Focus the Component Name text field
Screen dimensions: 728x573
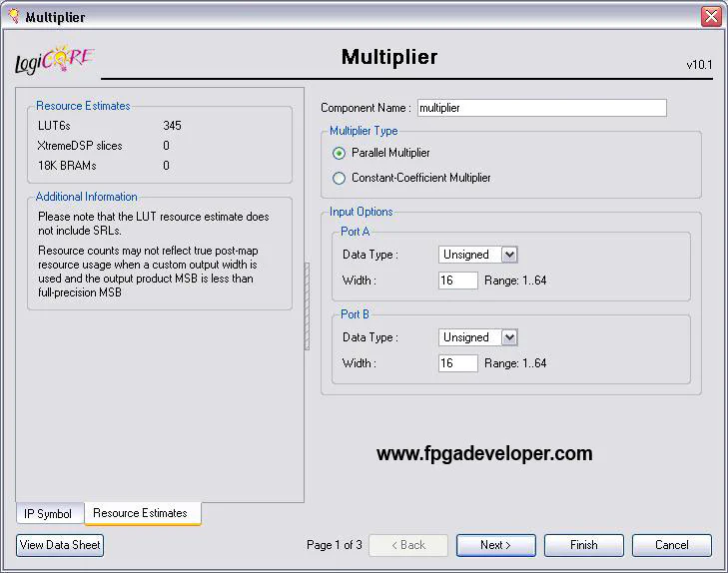(x=540, y=108)
